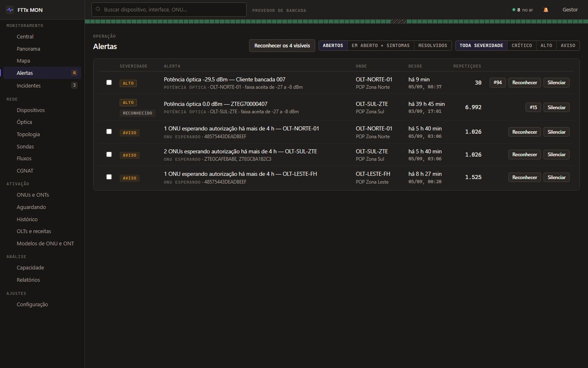Image resolution: width=588 pixels, height=368 pixels.
Task: Open Modelos de ONU e ONT
Action: [42, 243]
